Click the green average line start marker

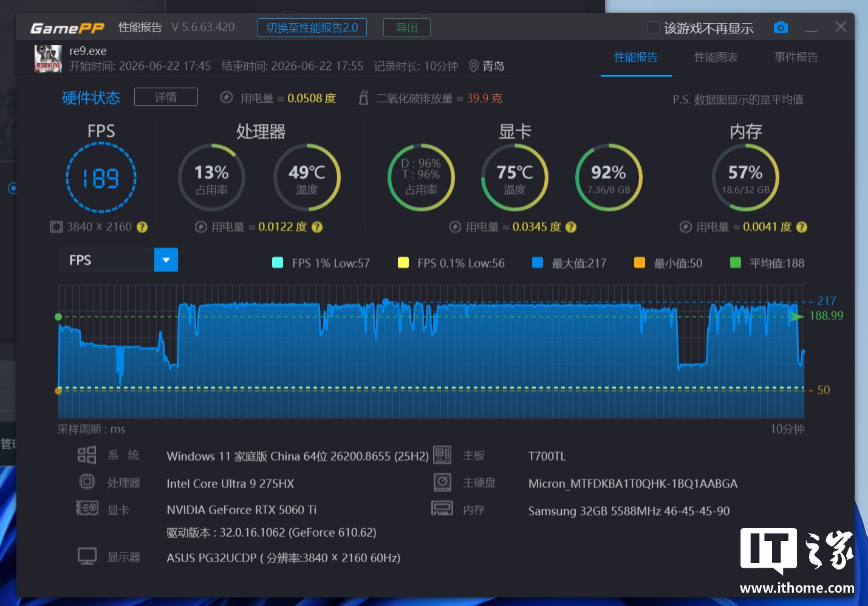click(x=58, y=317)
